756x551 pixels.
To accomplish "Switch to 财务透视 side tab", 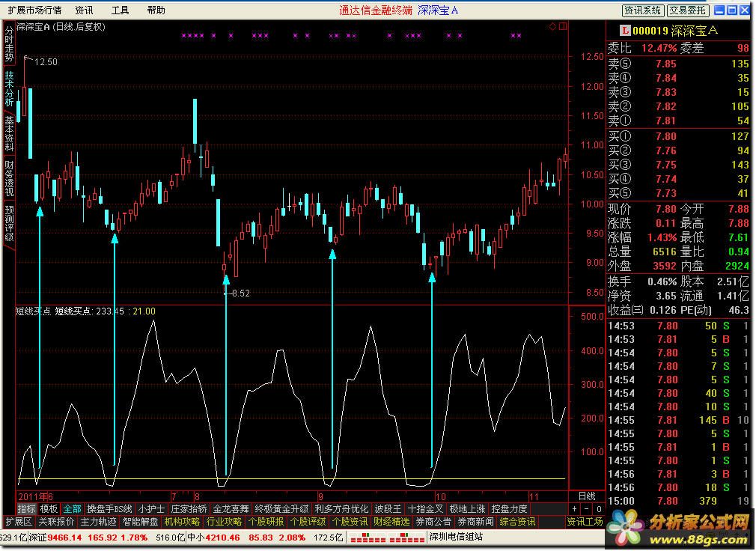I will point(9,178).
